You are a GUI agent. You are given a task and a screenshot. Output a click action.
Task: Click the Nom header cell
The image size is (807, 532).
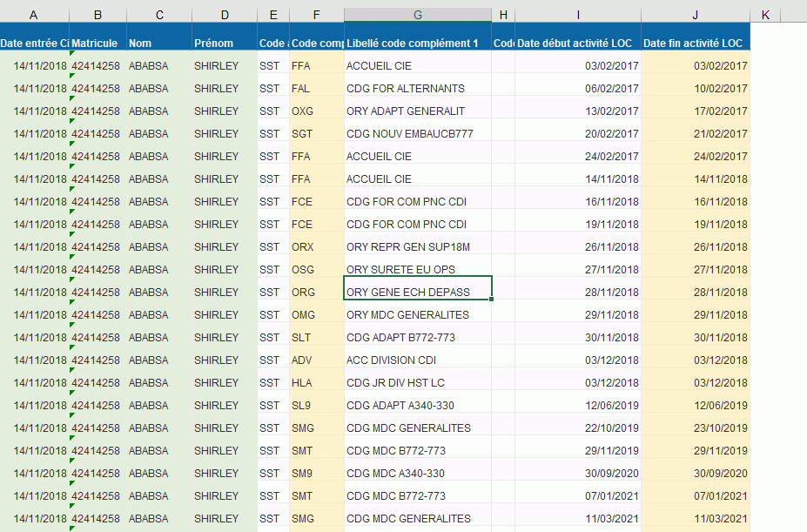pos(158,44)
